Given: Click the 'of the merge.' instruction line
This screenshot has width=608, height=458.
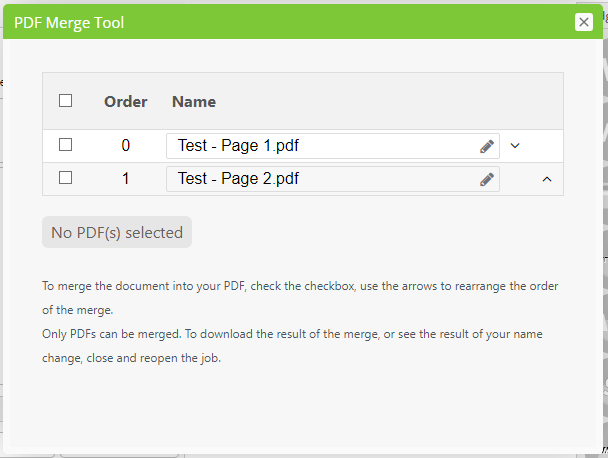Looking at the screenshot, I should (78, 310).
